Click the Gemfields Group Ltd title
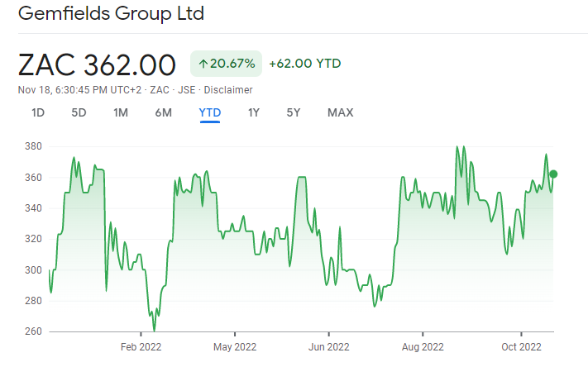 click(x=111, y=13)
